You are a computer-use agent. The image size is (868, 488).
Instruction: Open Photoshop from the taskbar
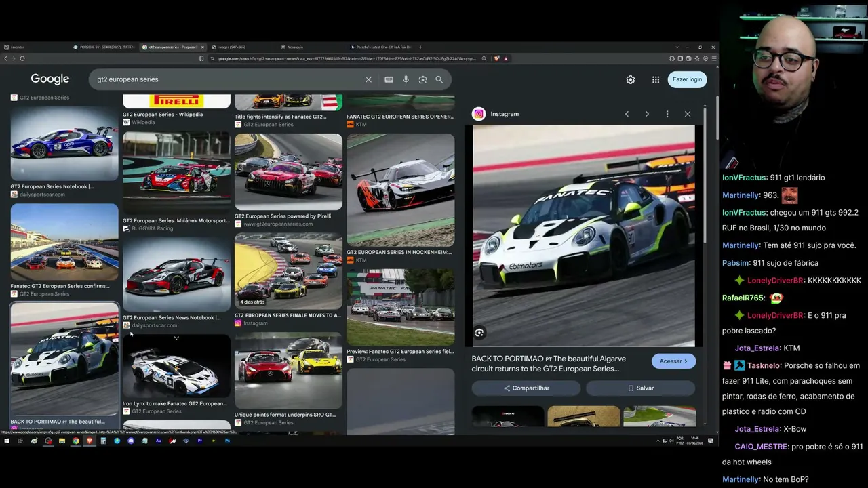228,441
